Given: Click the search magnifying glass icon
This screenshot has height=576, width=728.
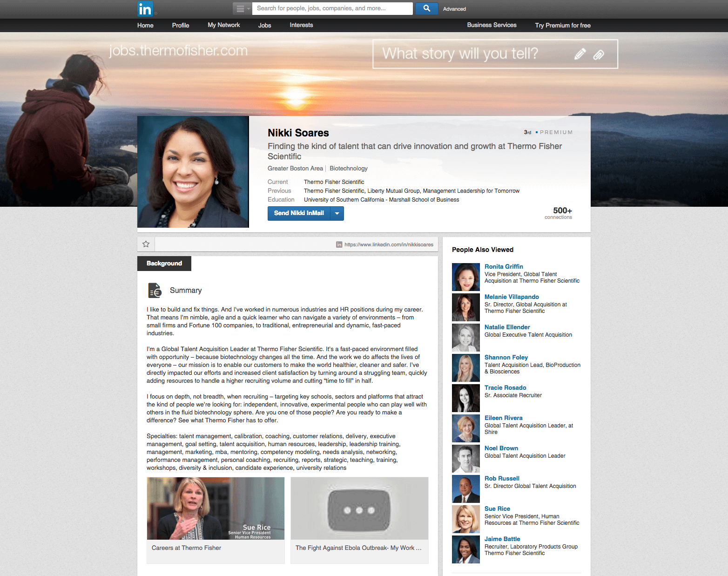Looking at the screenshot, I should (x=426, y=8).
